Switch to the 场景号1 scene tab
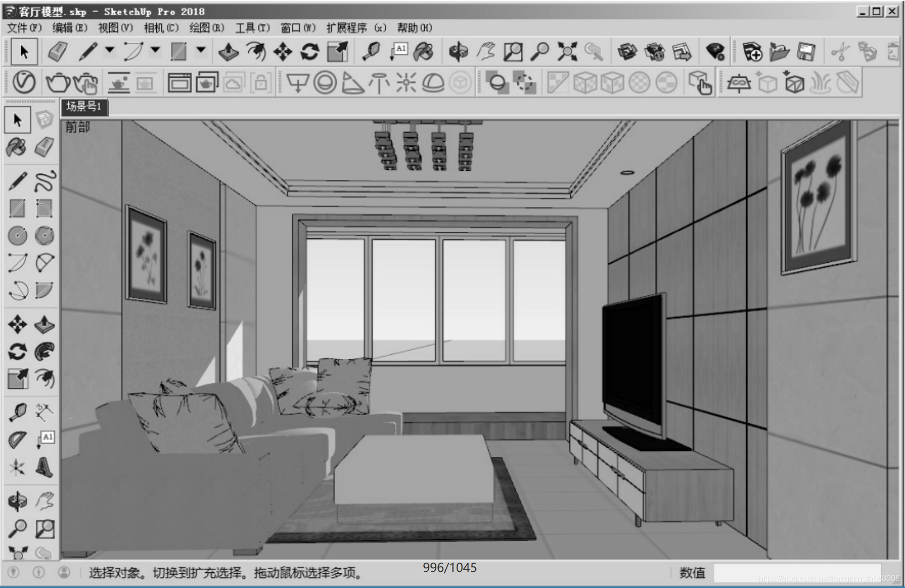 84,107
